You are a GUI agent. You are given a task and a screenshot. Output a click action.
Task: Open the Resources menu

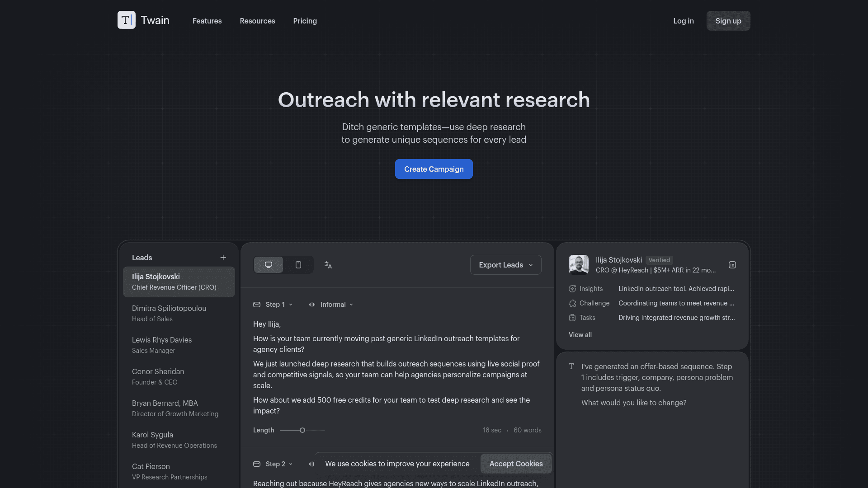pos(257,21)
